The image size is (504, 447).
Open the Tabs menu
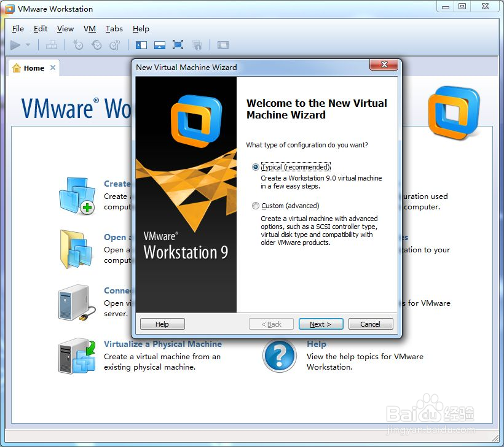coord(114,29)
